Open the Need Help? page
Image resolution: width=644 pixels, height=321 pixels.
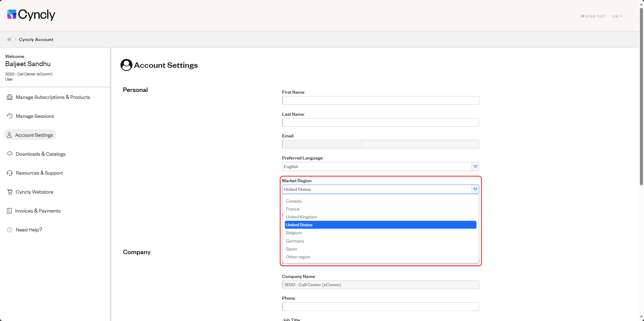coord(29,230)
